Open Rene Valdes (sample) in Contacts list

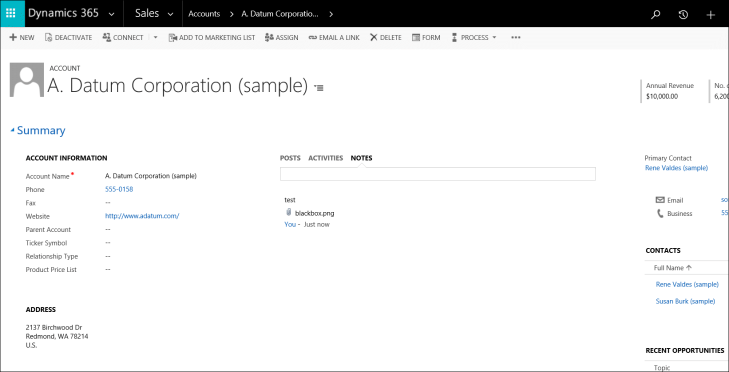[x=687, y=284]
